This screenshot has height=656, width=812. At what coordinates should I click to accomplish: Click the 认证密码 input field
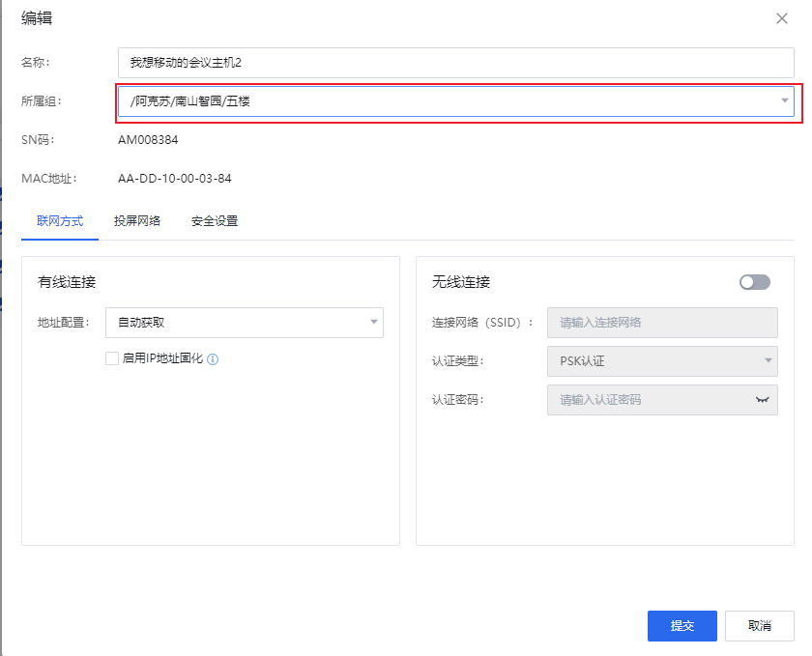(662, 400)
